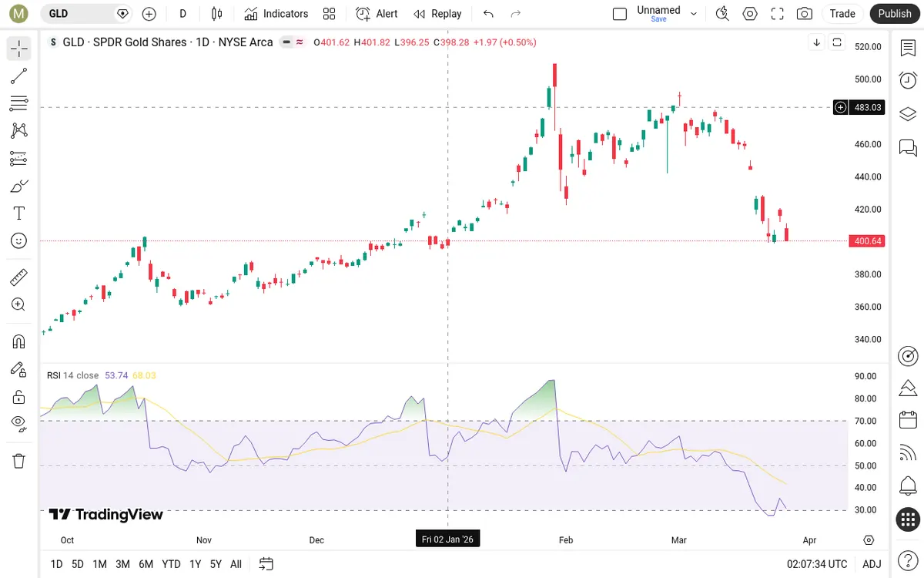Screen dimensions: 924x578
Task: Switch to the 6M time range
Action: click(x=146, y=564)
